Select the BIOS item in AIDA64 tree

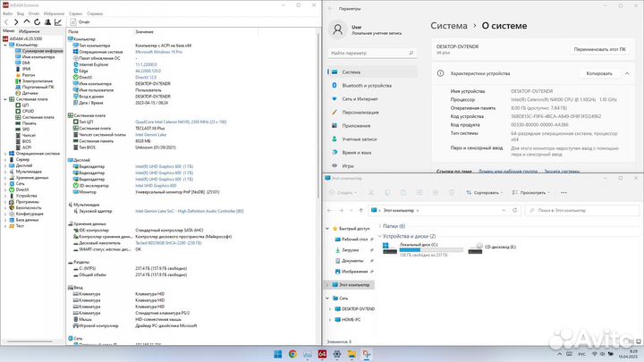pyautogui.click(x=23, y=141)
